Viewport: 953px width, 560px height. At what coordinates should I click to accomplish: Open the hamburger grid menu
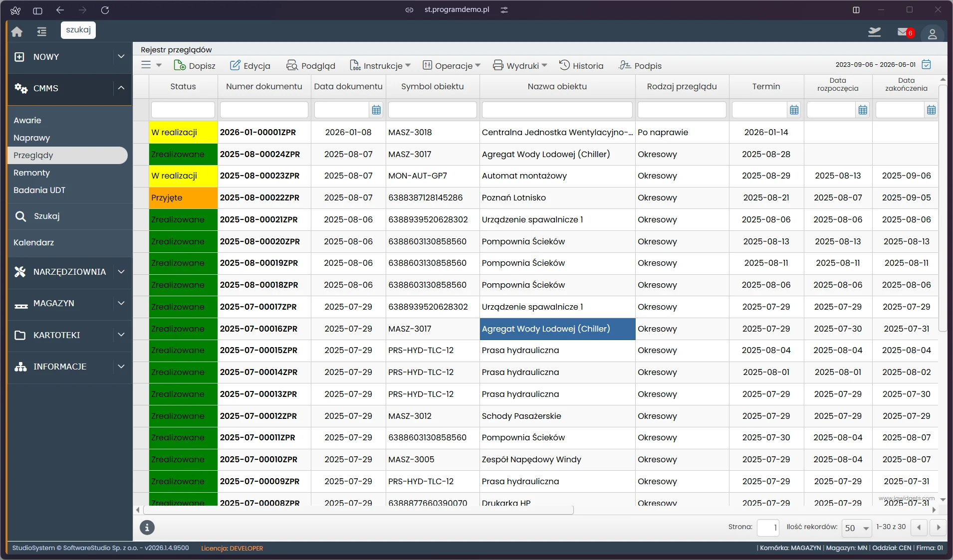click(x=151, y=65)
